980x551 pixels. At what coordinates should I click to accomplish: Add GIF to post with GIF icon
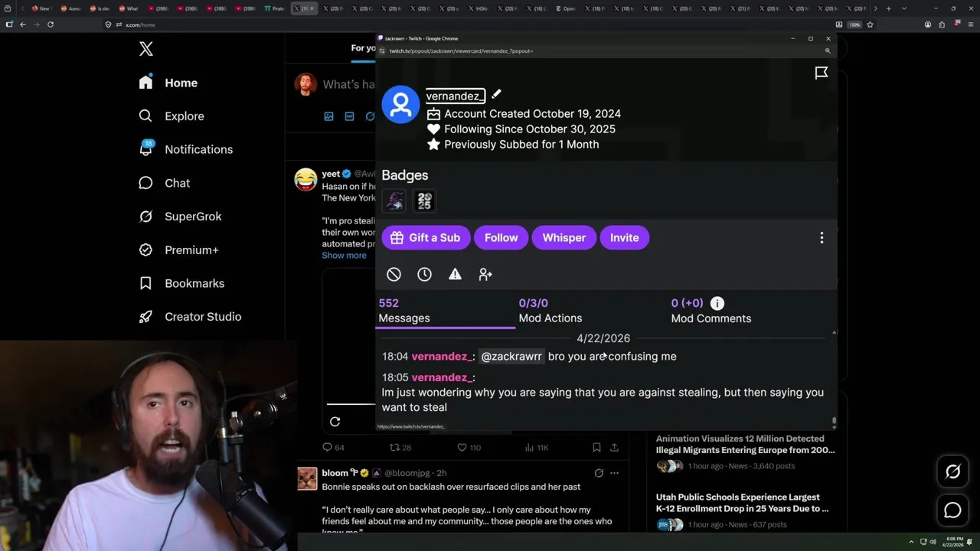pyautogui.click(x=349, y=116)
